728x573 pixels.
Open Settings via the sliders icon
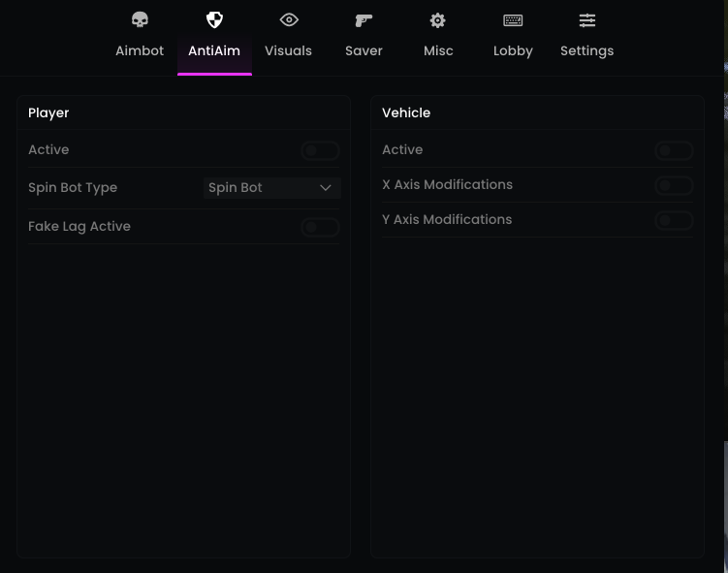pyautogui.click(x=587, y=20)
